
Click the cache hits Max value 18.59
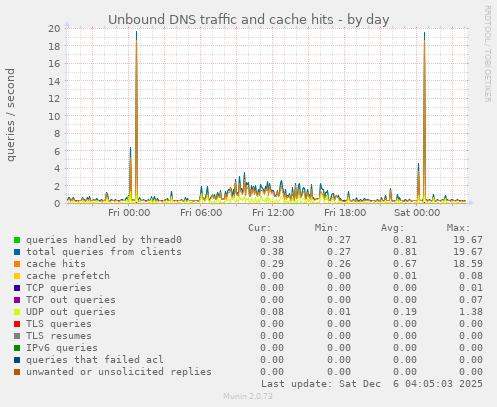pos(468,264)
